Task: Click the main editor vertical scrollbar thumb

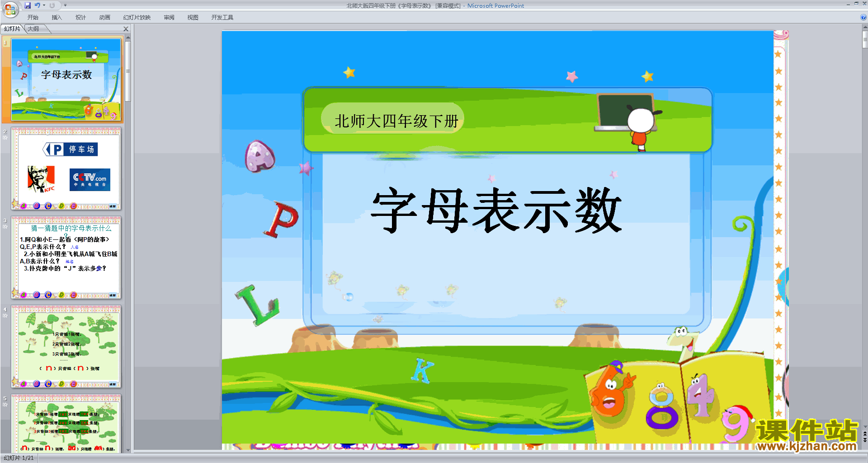Action: [x=865, y=39]
